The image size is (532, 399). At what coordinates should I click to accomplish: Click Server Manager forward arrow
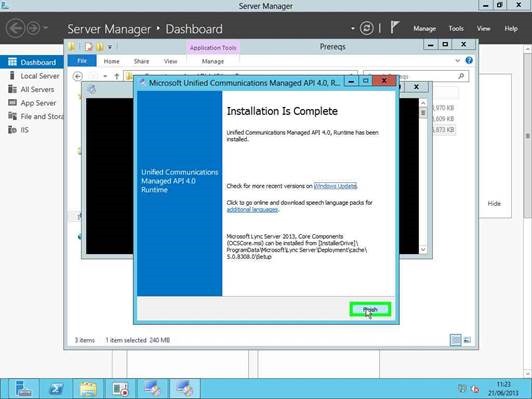pyautogui.click(x=33, y=28)
